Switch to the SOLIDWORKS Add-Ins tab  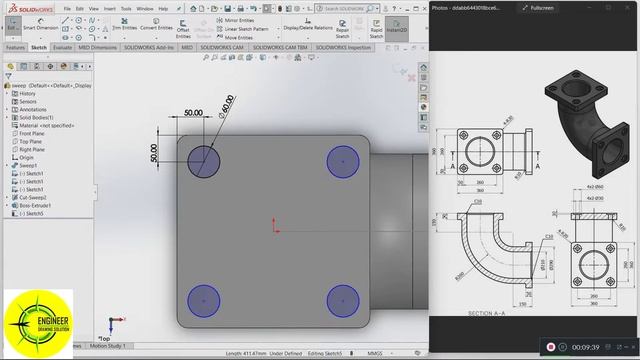pyautogui.click(x=149, y=47)
